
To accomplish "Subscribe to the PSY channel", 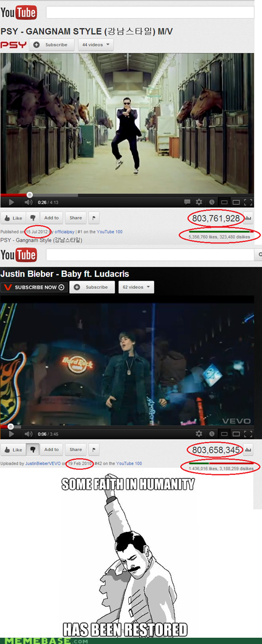I will 52,45.
